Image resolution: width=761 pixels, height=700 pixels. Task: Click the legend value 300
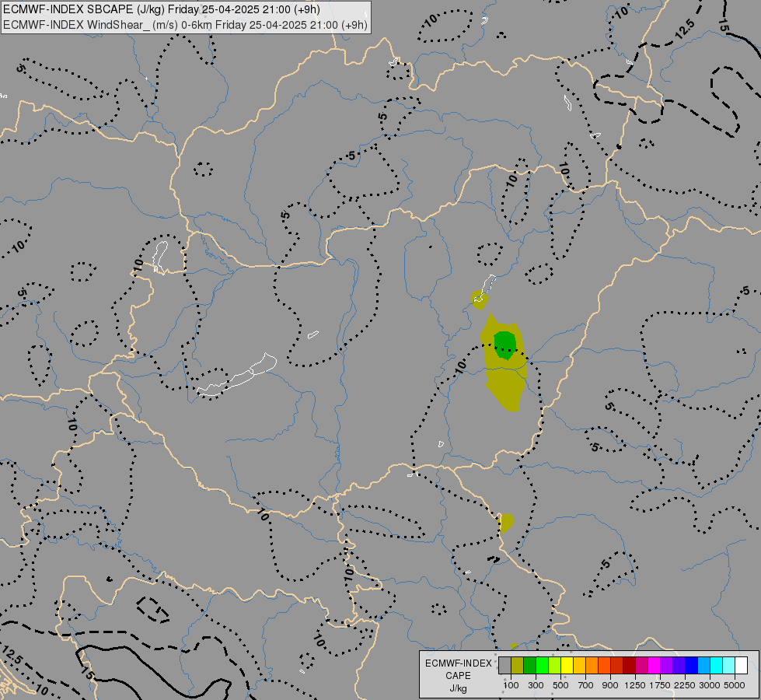click(x=536, y=685)
